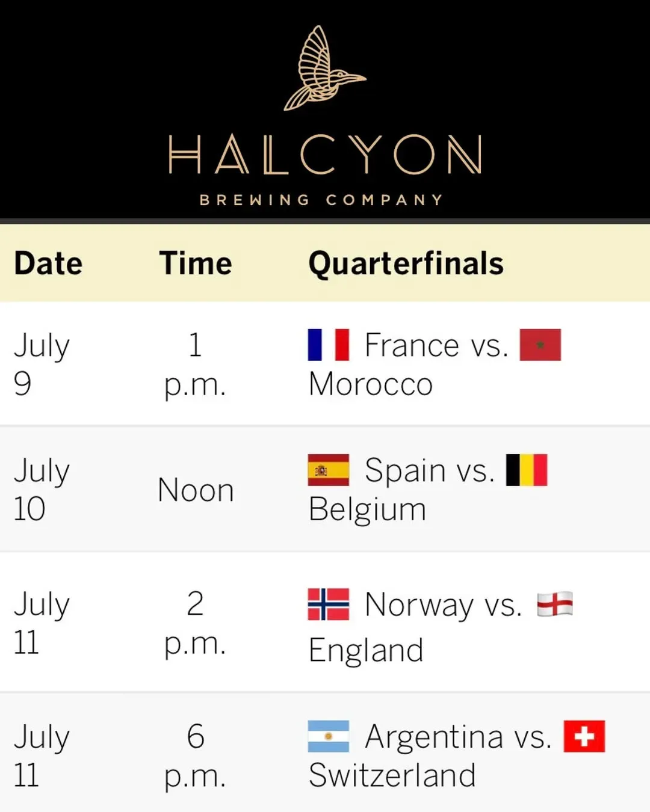Select the Time column header
650x812 pixels.
[x=196, y=263]
